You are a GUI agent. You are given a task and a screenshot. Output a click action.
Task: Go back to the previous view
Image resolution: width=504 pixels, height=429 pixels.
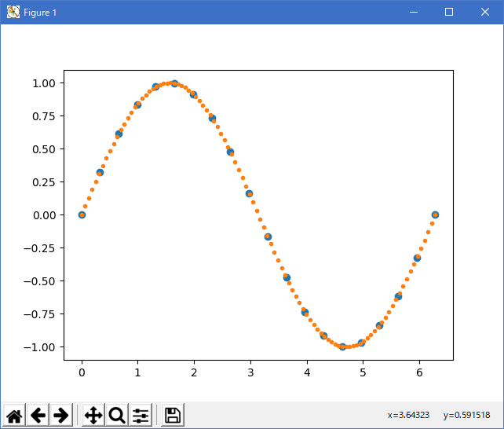click(38, 416)
